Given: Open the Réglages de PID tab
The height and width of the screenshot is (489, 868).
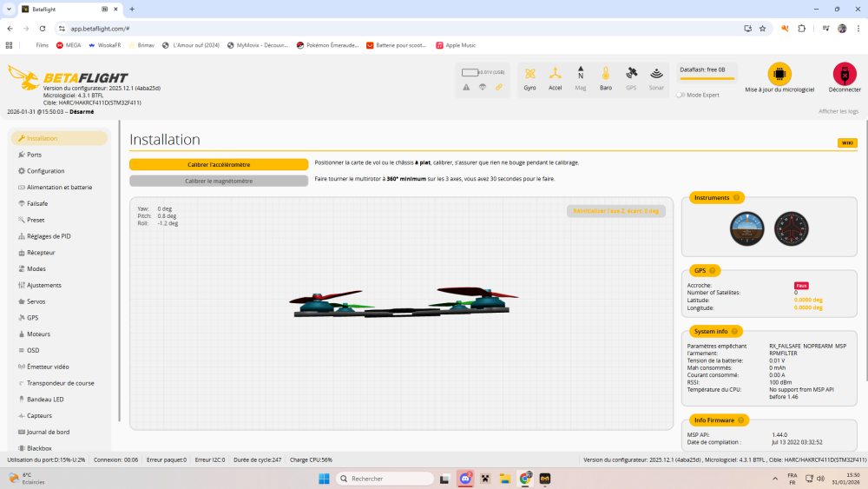Looking at the screenshot, I should pos(49,236).
